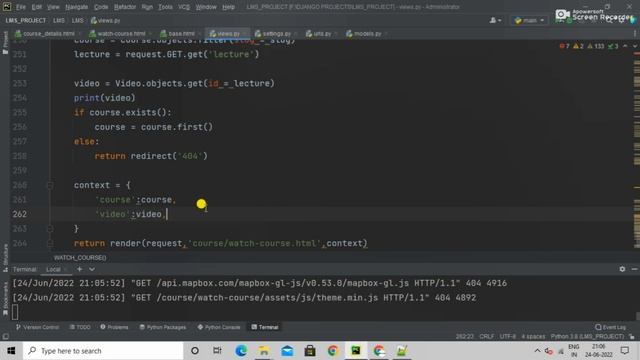Open File Explorer from the taskbar
Screen dimensions: 640x360
point(264,351)
